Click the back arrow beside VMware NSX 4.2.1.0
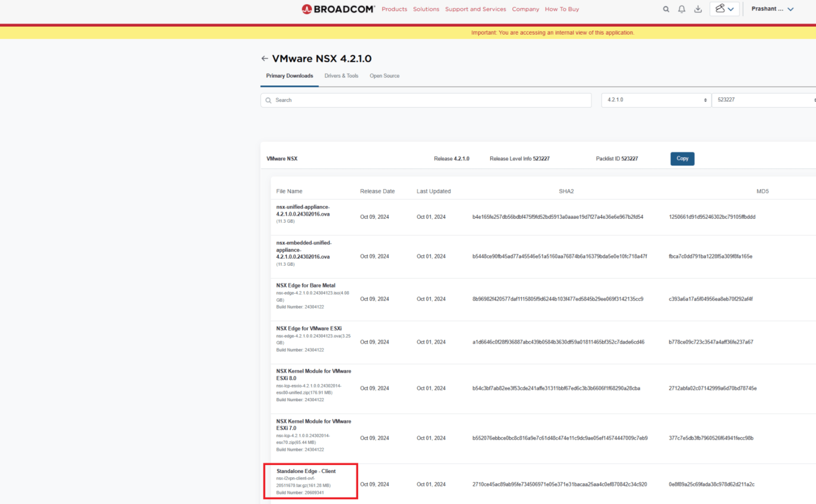Viewport: 816px width, 504px height. [x=264, y=58]
